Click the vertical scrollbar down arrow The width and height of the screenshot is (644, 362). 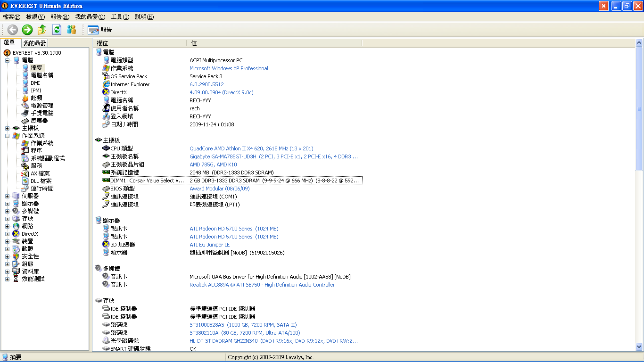pos(639,347)
